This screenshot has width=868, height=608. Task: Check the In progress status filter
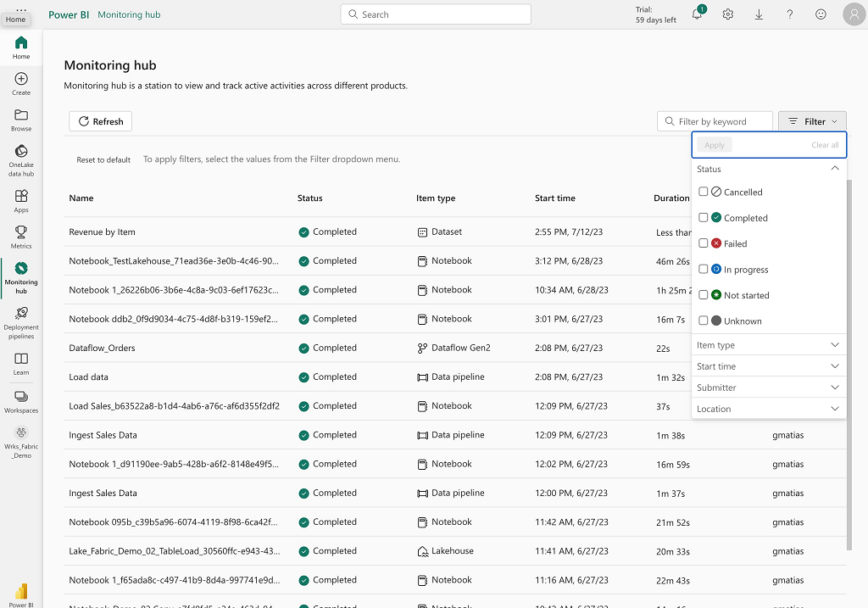pos(703,269)
